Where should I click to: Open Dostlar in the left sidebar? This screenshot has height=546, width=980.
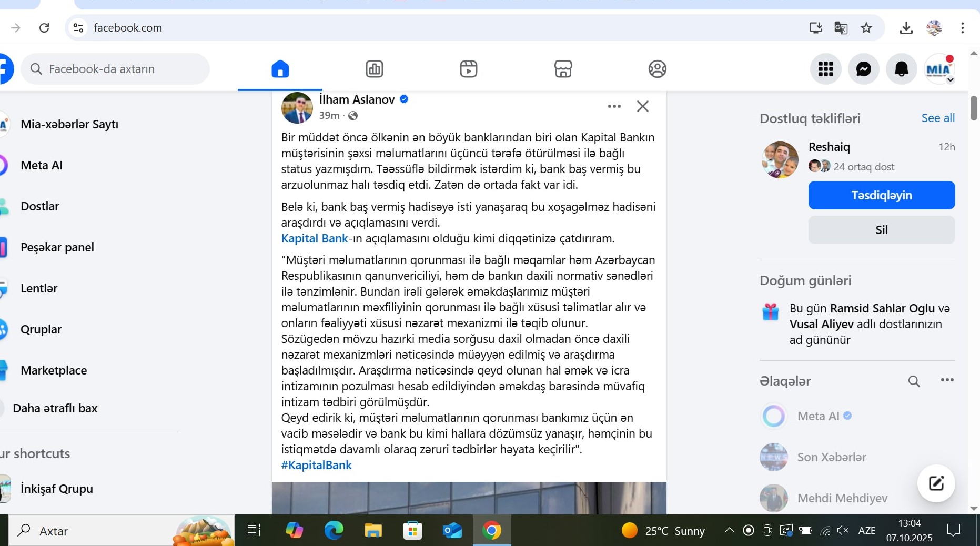pos(40,206)
